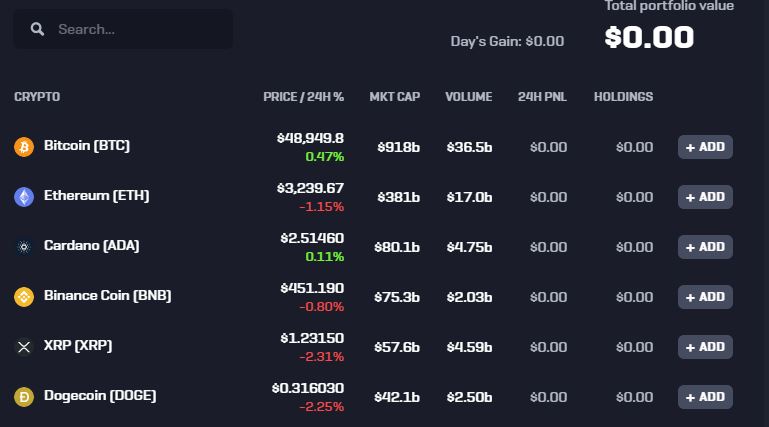Focus the Search crypto input field
Image resolution: width=769 pixels, height=427 pixels.
pyautogui.click(x=123, y=29)
